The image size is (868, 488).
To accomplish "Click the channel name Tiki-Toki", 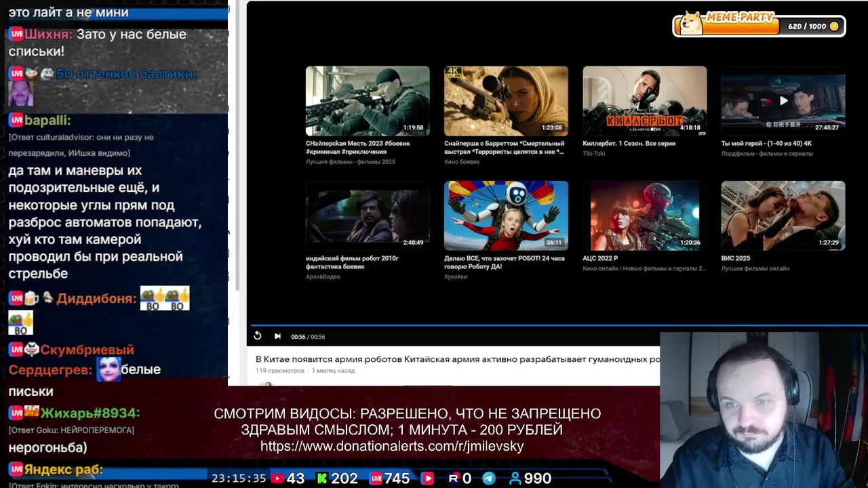I will [594, 154].
